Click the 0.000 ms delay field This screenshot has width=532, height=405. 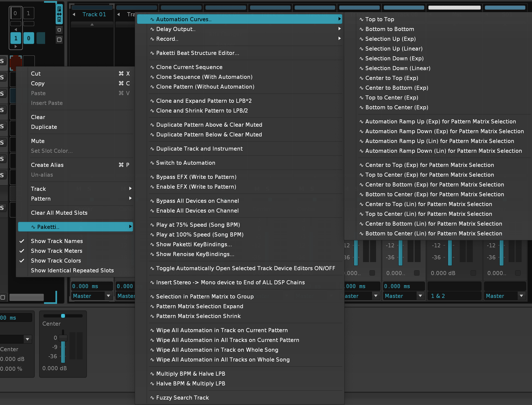pyautogui.click(x=92, y=286)
